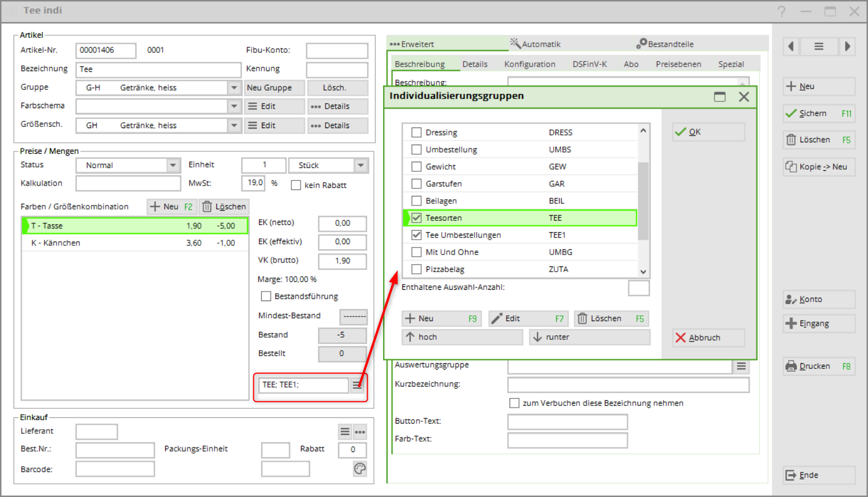Enable the Dressing checkbox

click(417, 133)
